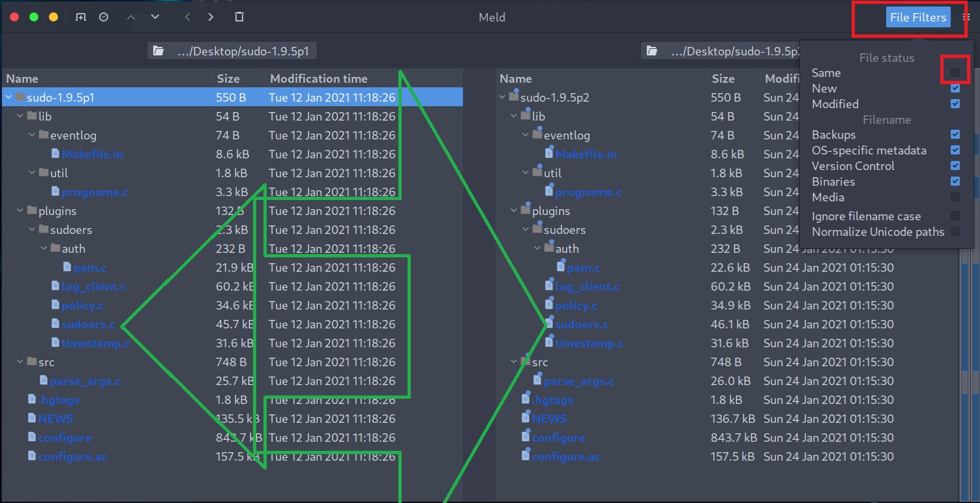This screenshot has width=980, height=503.
Task: Click the new comparison toolbar icon
Action: tap(80, 17)
